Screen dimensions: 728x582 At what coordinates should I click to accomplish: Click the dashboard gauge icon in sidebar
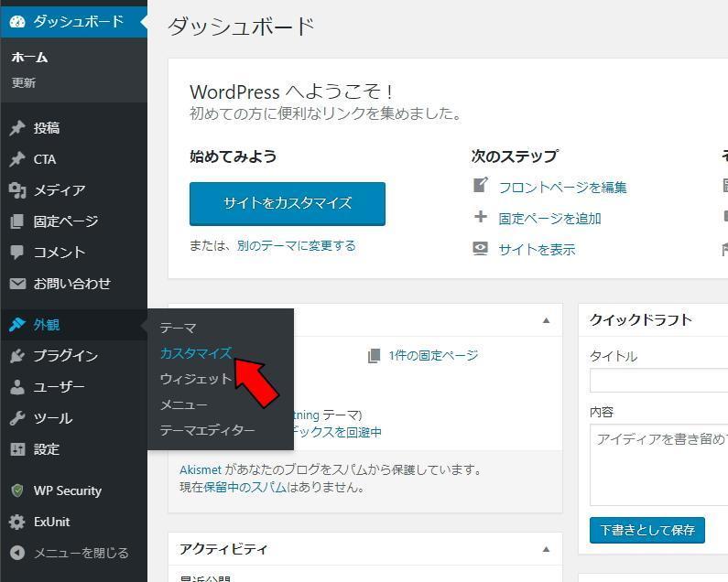coord(17,22)
